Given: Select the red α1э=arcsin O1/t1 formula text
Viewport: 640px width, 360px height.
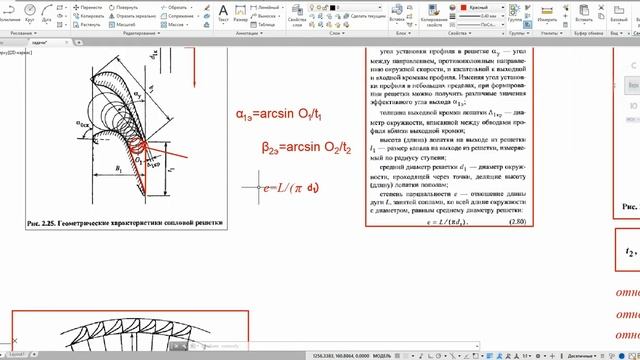Looking at the screenshot, I should point(279,114).
